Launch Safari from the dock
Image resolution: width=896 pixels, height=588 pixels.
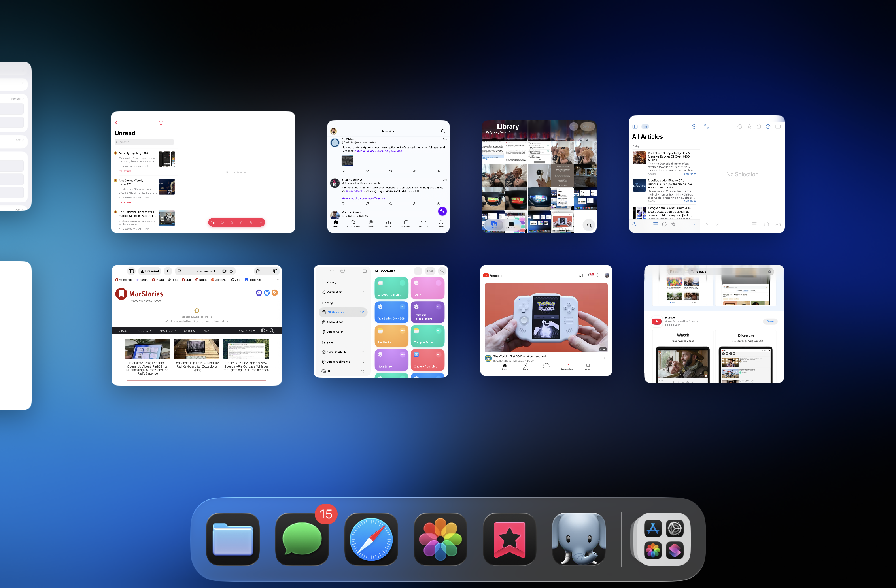371,539
